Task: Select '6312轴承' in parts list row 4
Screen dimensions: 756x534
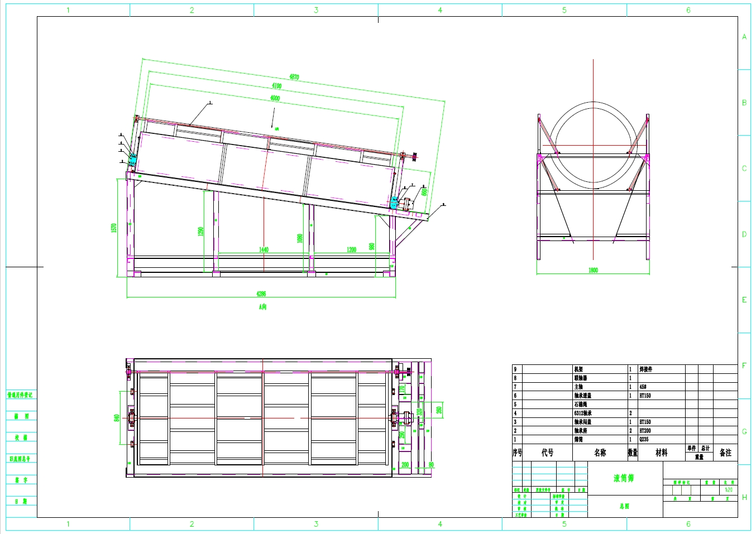Action: pyautogui.click(x=583, y=413)
